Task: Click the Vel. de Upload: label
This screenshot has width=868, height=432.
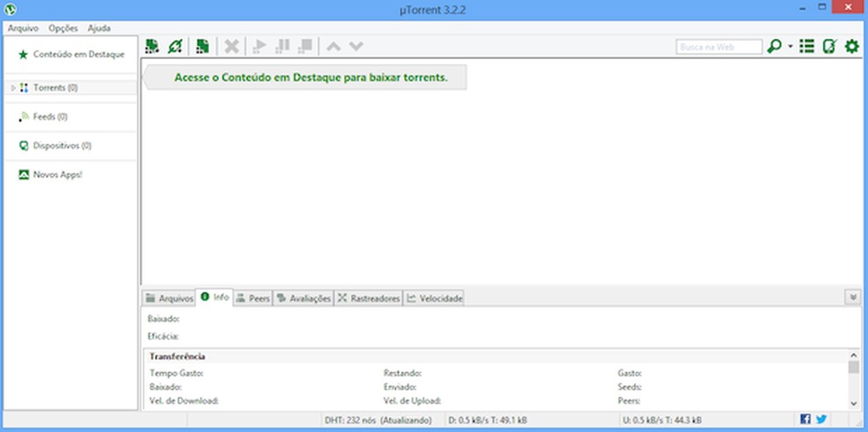Action: click(412, 401)
